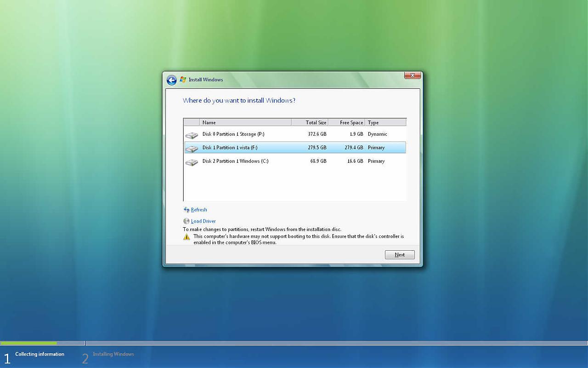Close the Install Windows dialog
Image resolution: width=588 pixels, height=368 pixels.
tap(413, 75)
